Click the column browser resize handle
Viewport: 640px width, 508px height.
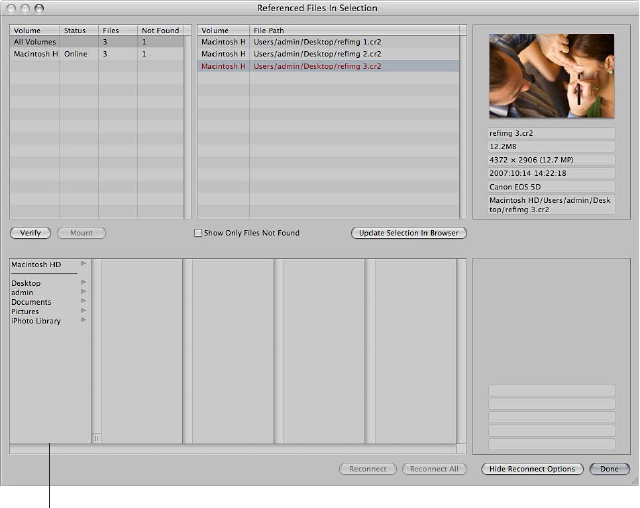[x=96, y=439]
